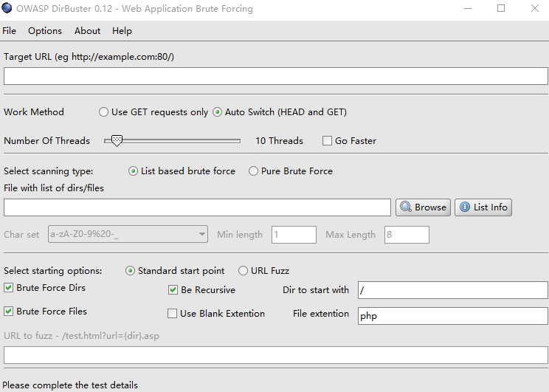
Task: Click the magnifier icon on Browse button
Action: (405, 207)
